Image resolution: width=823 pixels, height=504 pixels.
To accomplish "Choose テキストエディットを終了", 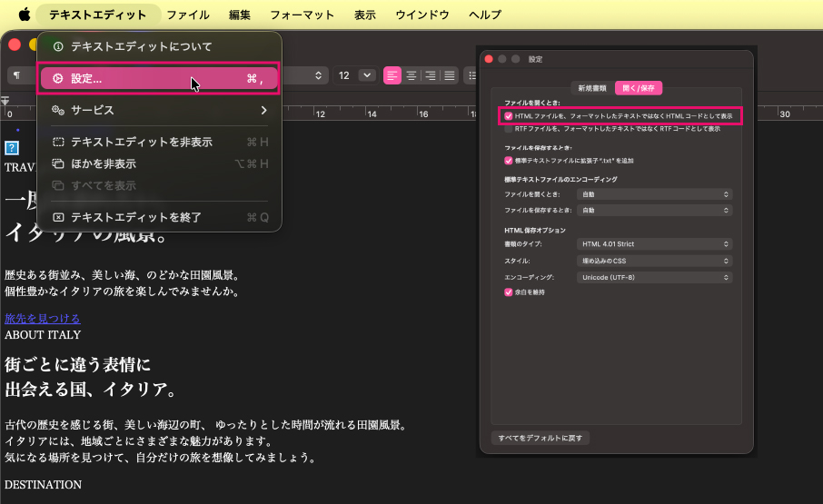I will [159, 217].
